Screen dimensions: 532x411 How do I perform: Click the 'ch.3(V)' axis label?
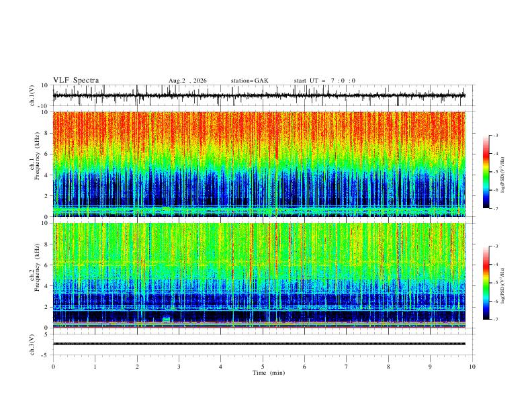pyautogui.click(x=32, y=345)
